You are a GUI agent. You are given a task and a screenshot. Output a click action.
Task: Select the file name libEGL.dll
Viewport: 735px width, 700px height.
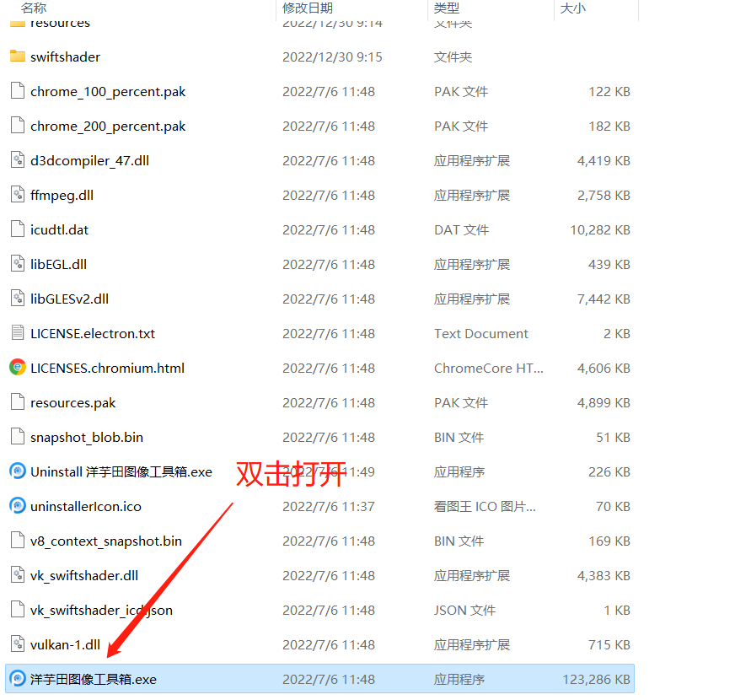click(59, 264)
